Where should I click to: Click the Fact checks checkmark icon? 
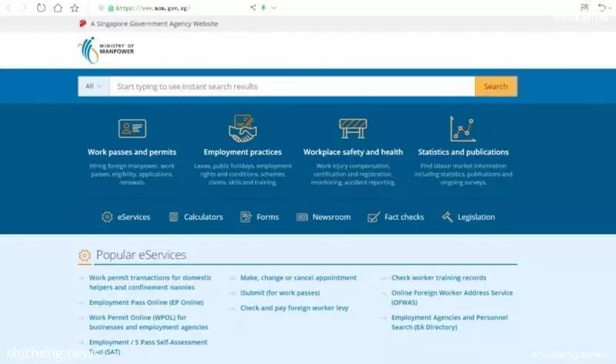pos(373,217)
